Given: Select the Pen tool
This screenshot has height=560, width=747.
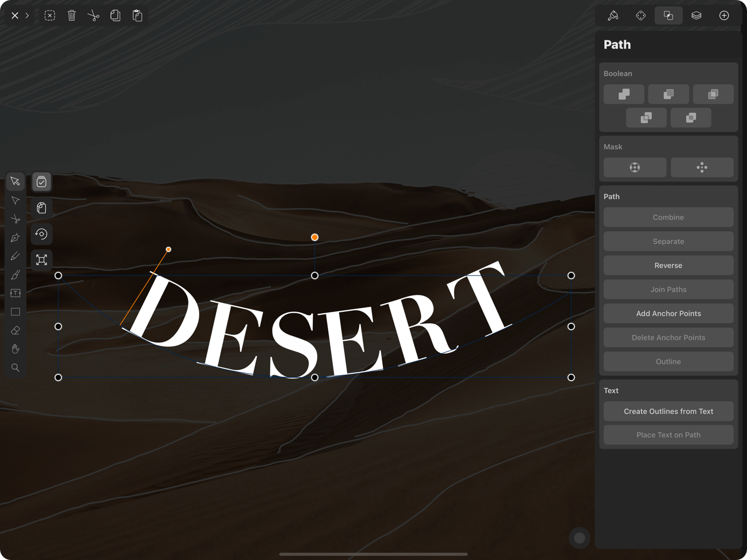Looking at the screenshot, I should coord(15,238).
